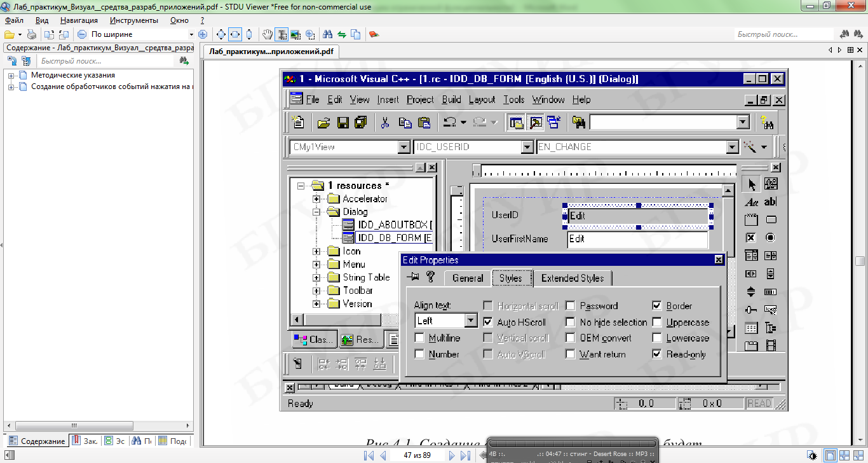Activate the Hand tool
Image resolution: width=868 pixels, height=463 pixels.
(x=268, y=34)
